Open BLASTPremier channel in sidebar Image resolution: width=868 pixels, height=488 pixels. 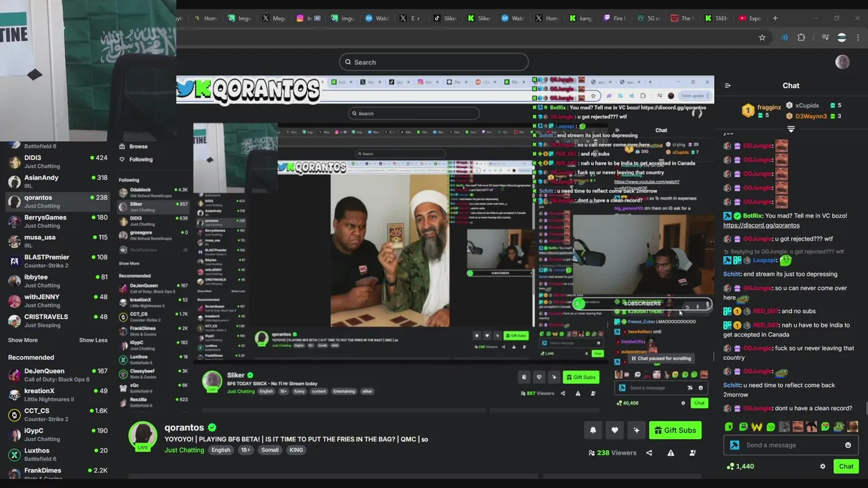point(58,261)
